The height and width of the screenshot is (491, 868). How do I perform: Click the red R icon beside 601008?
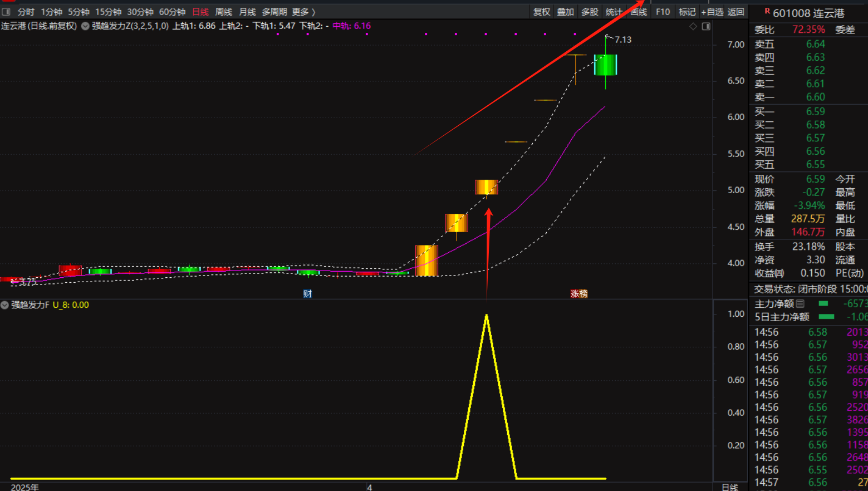coord(767,11)
